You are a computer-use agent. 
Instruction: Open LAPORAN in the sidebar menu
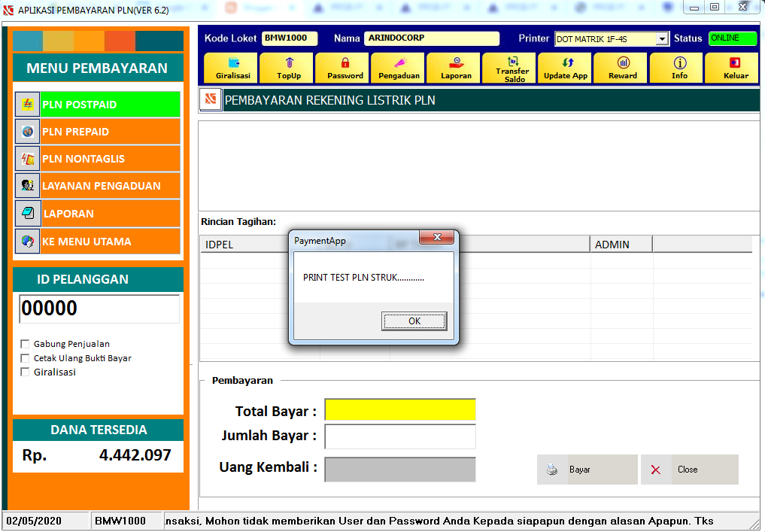tap(111, 213)
